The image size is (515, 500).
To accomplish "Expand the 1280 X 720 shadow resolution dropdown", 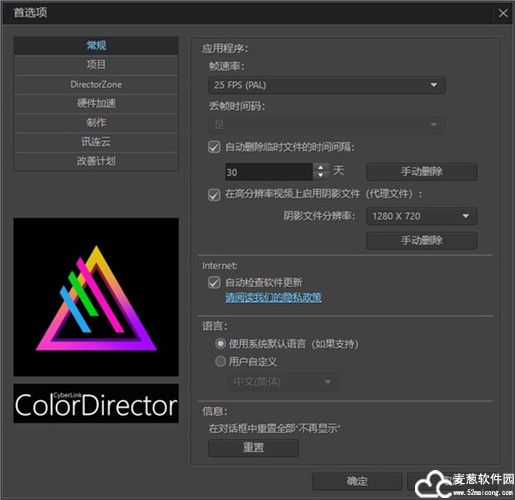I will tap(421, 216).
